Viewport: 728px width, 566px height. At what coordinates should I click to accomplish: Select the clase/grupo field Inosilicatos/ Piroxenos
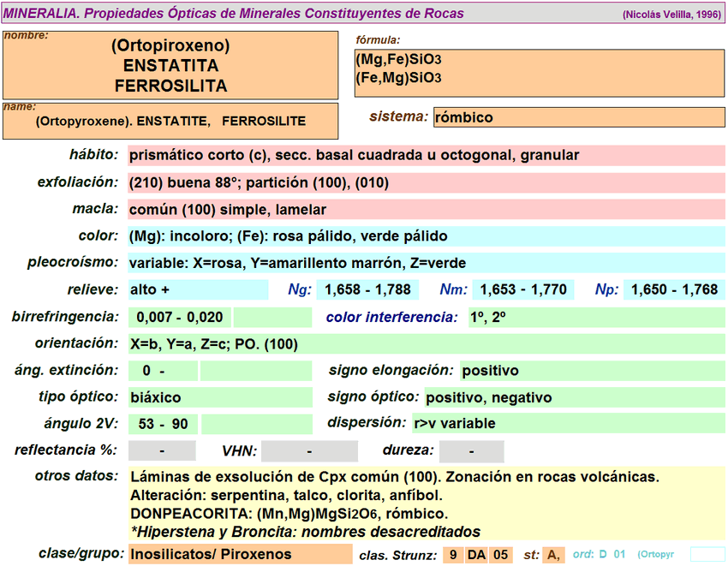239,554
